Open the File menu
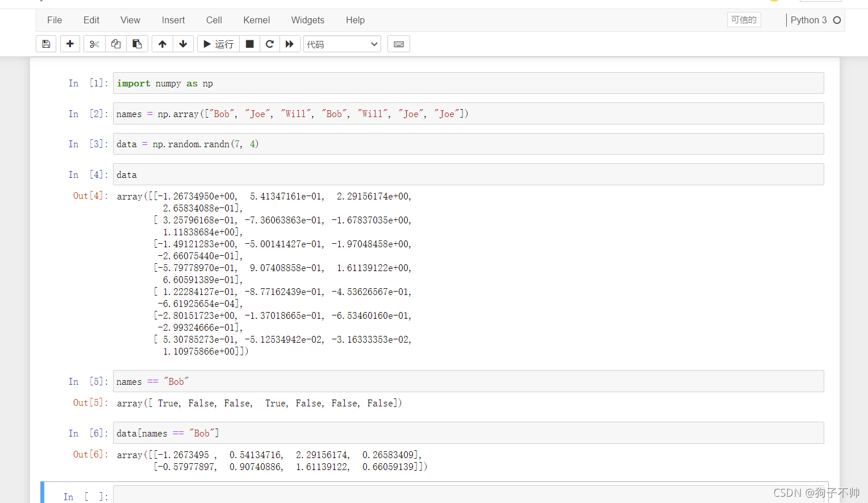The width and height of the screenshot is (868, 503). pyautogui.click(x=55, y=20)
